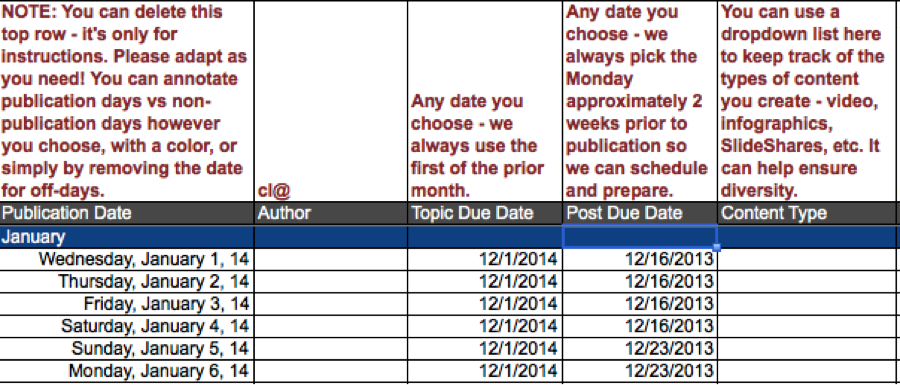Select the 12/16/2013 cell in Wednesday's row
Viewport: 900px width, 385px height.
click(x=640, y=259)
